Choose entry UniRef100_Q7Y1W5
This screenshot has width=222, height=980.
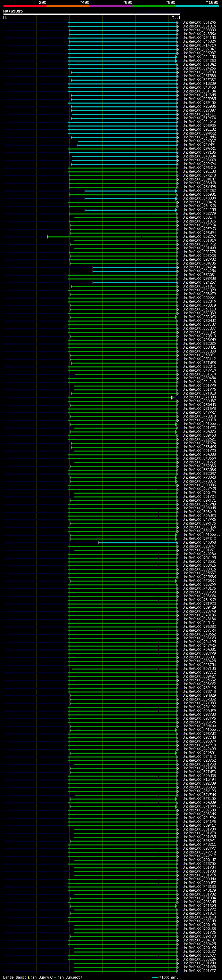coord(199,153)
